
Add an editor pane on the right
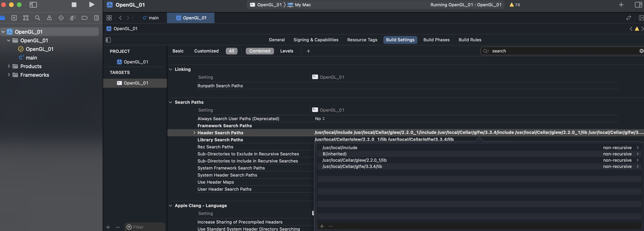pos(641,18)
